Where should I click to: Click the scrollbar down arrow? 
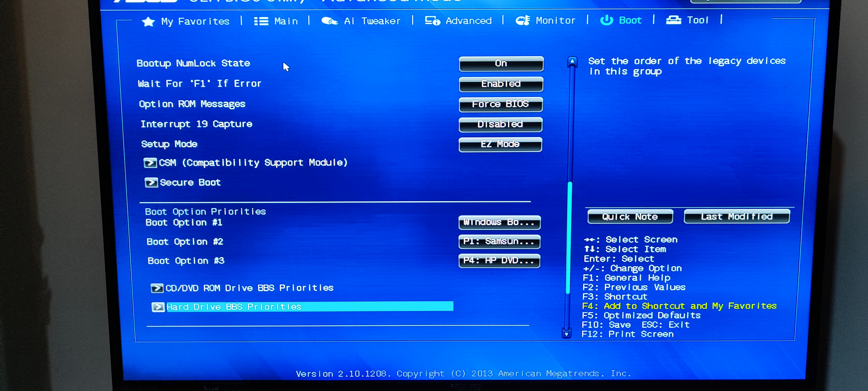[x=566, y=333]
